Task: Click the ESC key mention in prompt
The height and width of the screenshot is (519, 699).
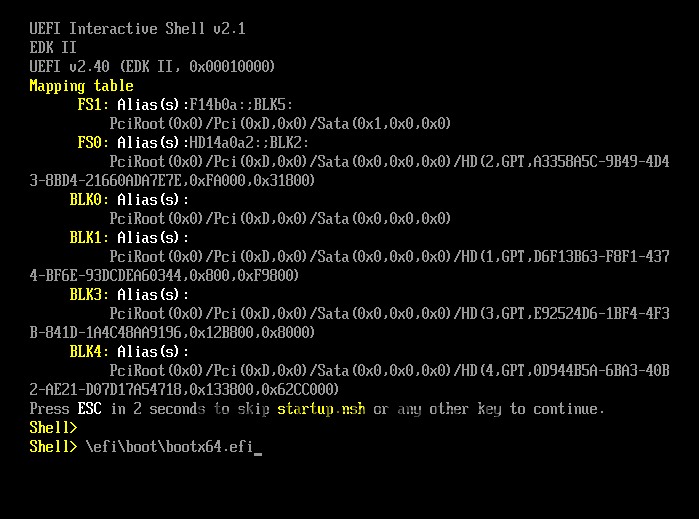Action: pos(89,409)
